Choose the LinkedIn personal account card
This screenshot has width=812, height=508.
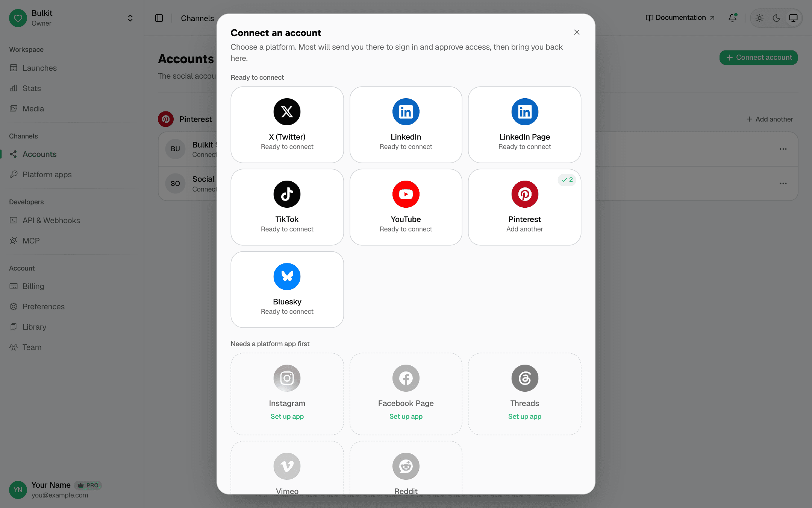406,125
